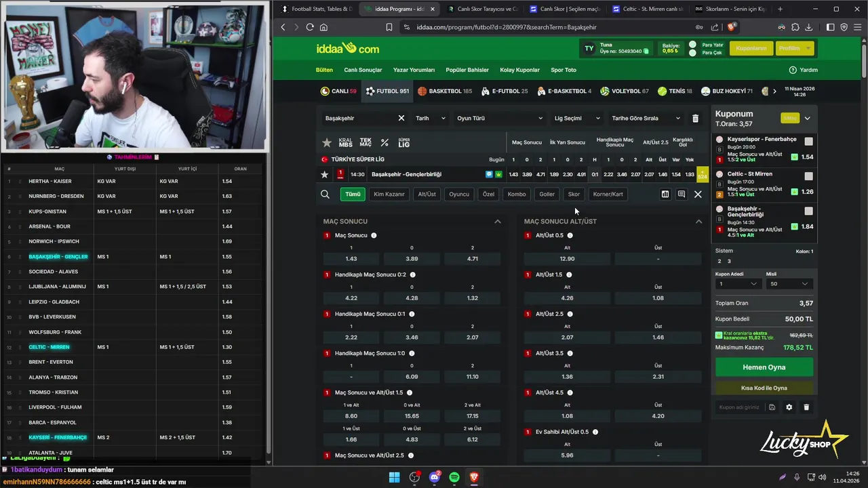Select the Alt/Üst market tab
868x488 pixels.
tap(427, 195)
